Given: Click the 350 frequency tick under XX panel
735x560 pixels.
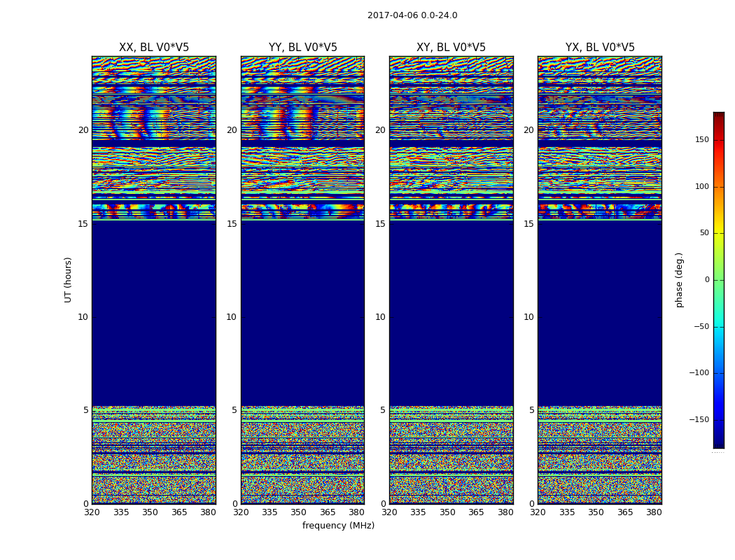Looking at the screenshot, I should point(150,512).
